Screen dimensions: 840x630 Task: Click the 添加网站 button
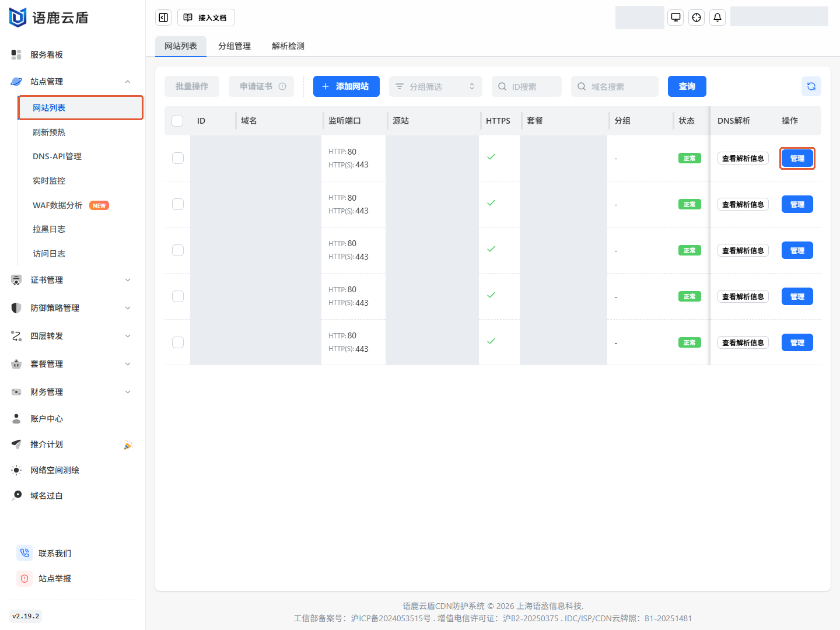(346, 86)
